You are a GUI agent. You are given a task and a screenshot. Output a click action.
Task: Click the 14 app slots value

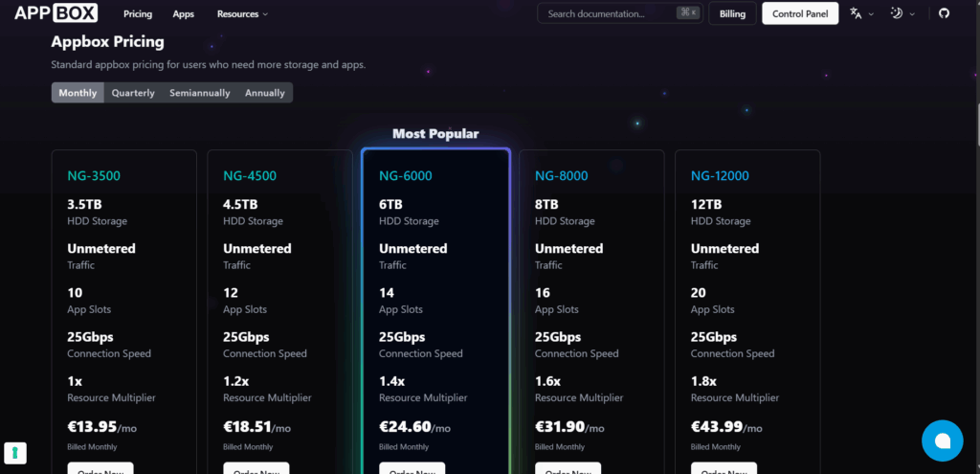387,293
